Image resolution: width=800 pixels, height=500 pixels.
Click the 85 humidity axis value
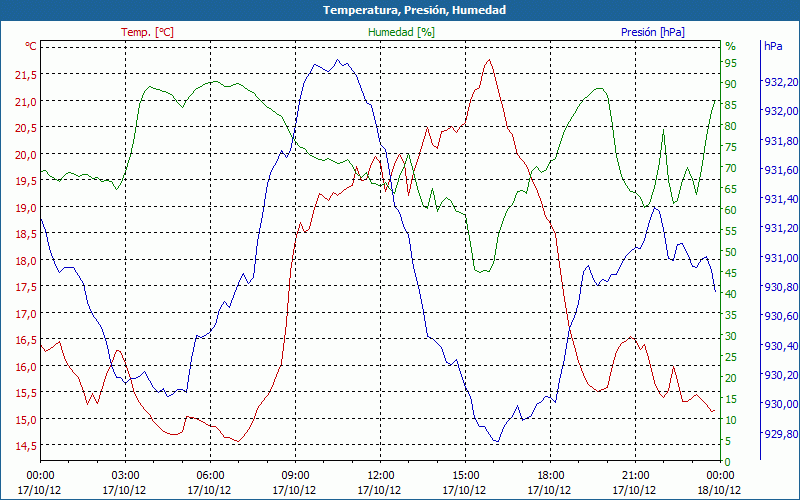(731, 105)
